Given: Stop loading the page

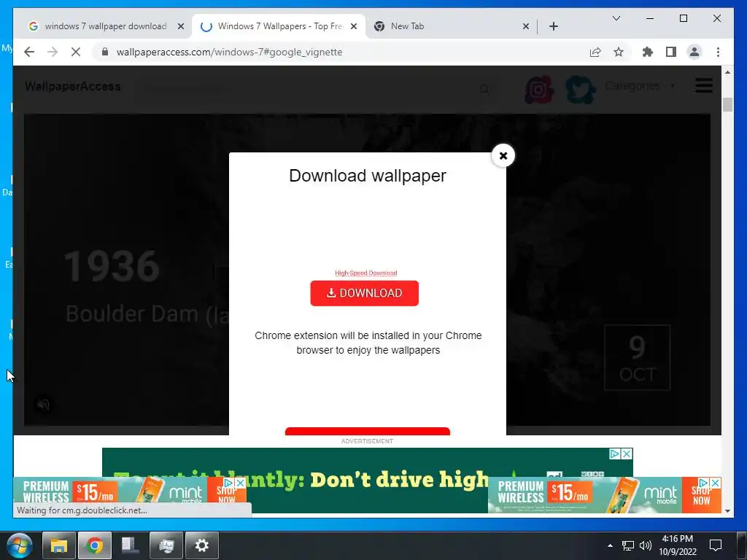Looking at the screenshot, I should click(76, 52).
